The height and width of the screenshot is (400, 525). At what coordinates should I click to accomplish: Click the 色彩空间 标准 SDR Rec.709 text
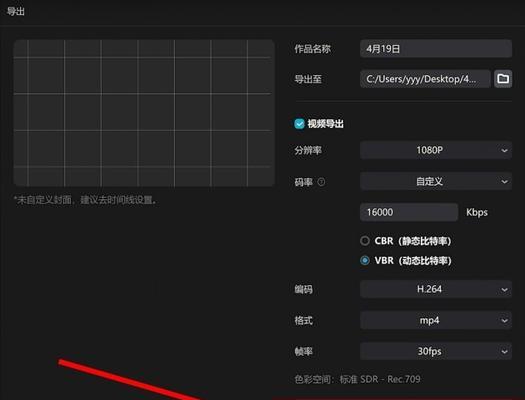click(357, 379)
